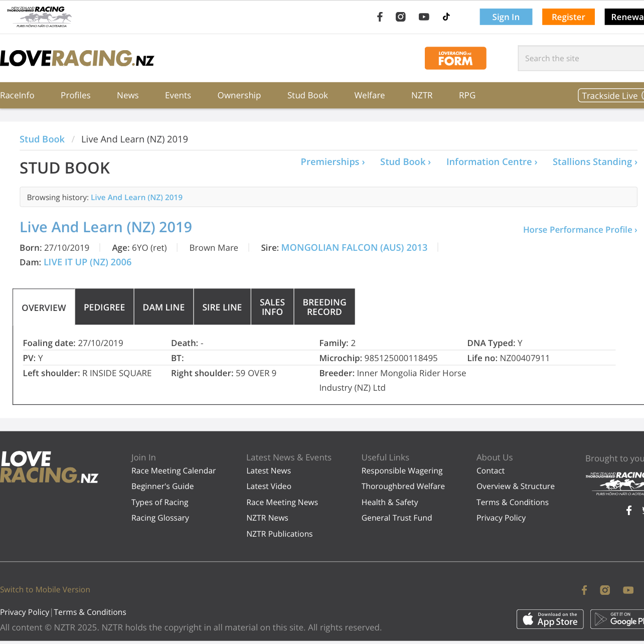644x644 pixels.
Task: Switch to the Pedigree tab
Action: [x=104, y=307]
